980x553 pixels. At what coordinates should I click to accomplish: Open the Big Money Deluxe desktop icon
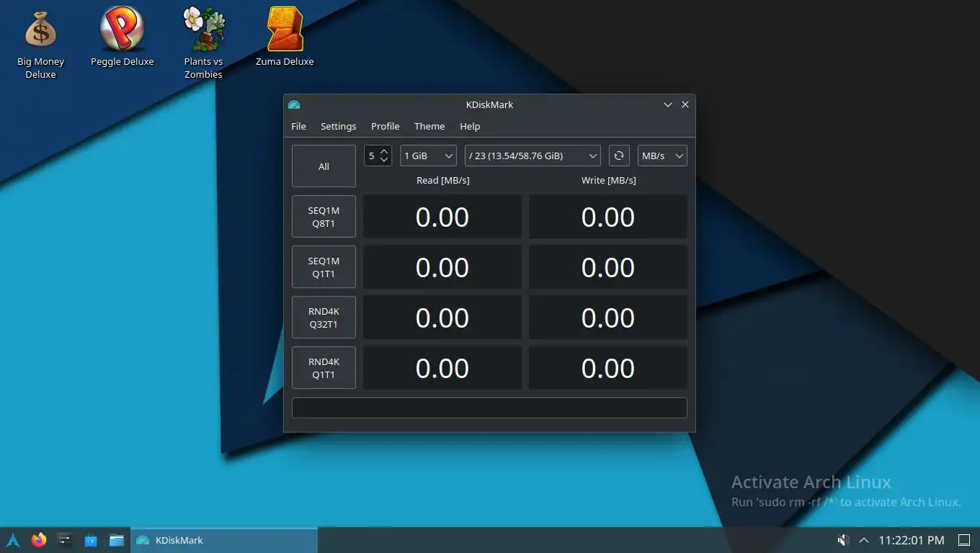click(x=40, y=43)
